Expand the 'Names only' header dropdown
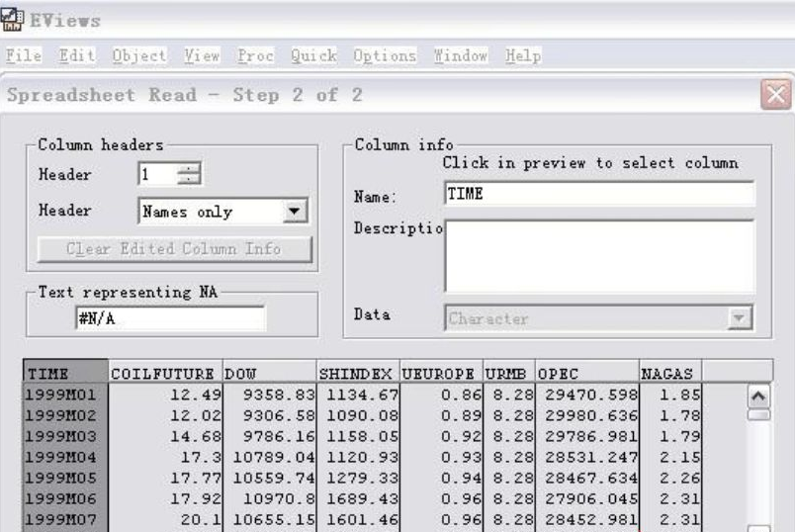795x532 pixels. (x=292, y=211)
